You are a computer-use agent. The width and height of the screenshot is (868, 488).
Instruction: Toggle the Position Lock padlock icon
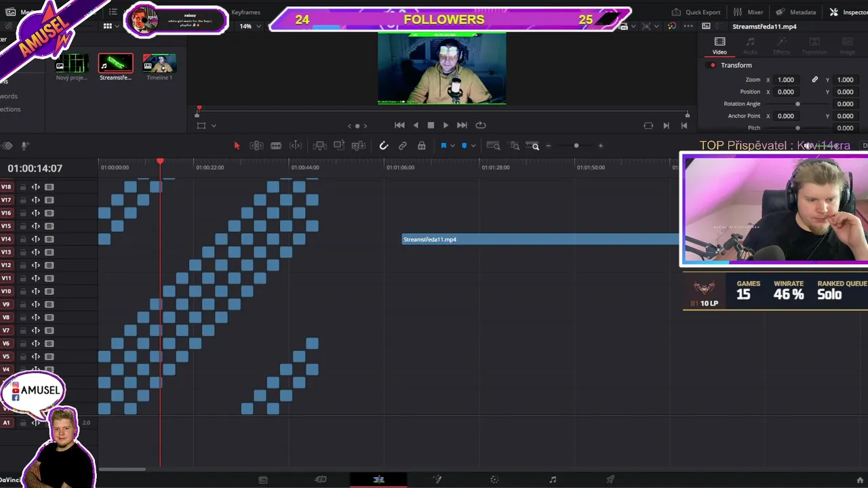421,146
